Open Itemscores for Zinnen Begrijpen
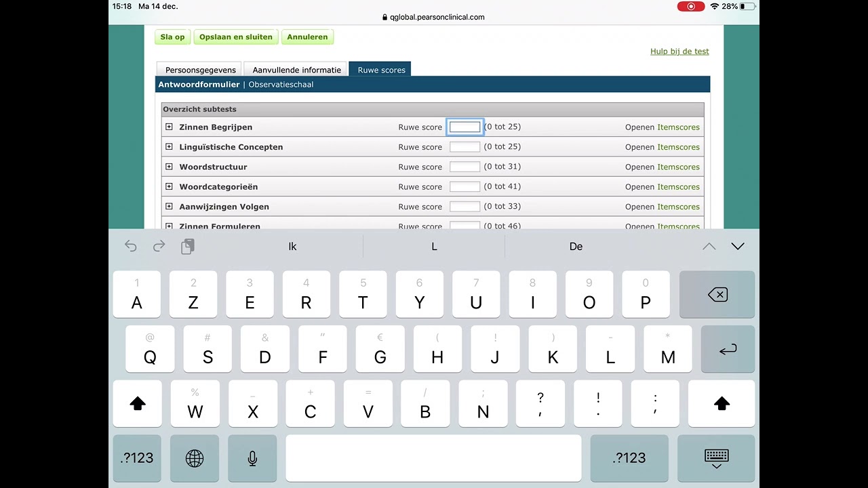Image resolution: width=868 pixels, height=488 pixels. (x=678, y=127)
